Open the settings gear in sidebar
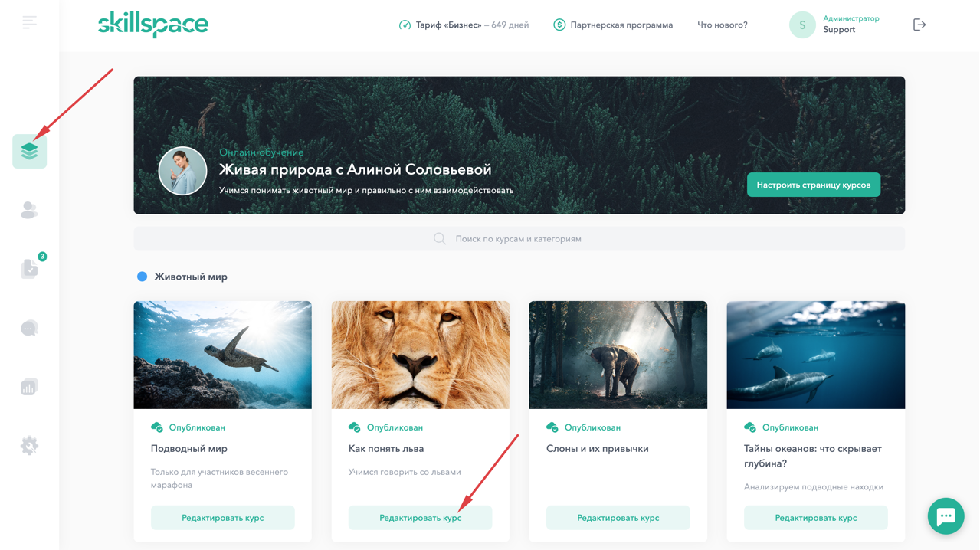The height and width of the screenshot is (550, 980). coord(29,446)
